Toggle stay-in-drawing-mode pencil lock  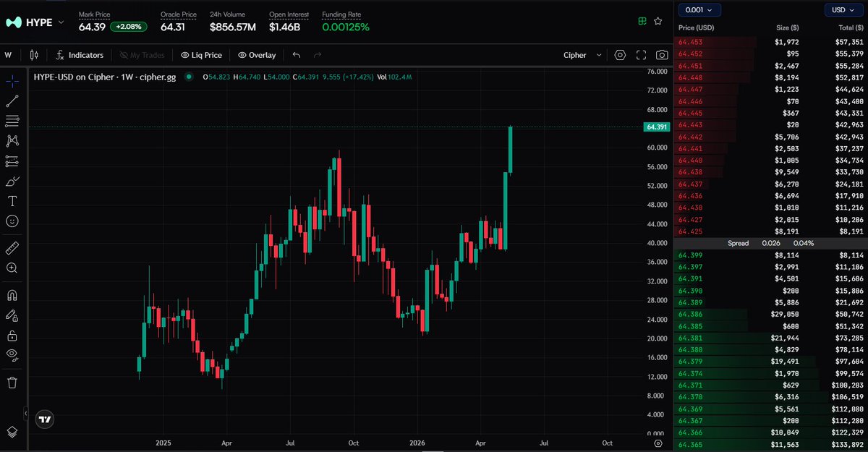coord(12,315)
